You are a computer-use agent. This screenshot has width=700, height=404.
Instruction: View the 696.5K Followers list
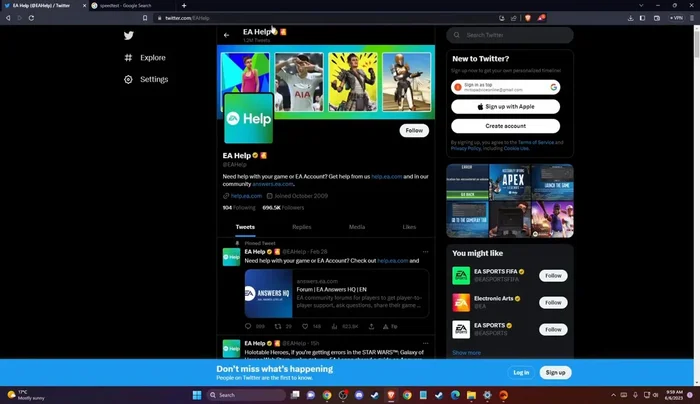(x=283, y=208)
